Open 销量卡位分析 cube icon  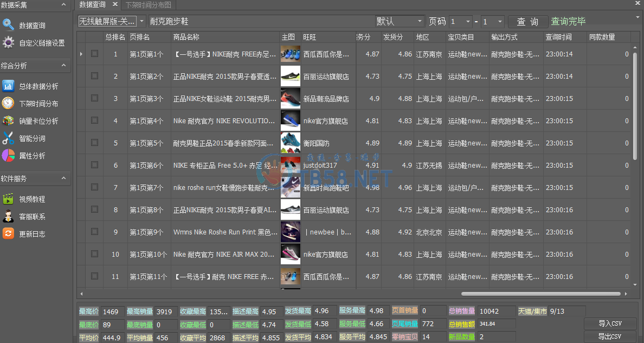tap(8, 120)
